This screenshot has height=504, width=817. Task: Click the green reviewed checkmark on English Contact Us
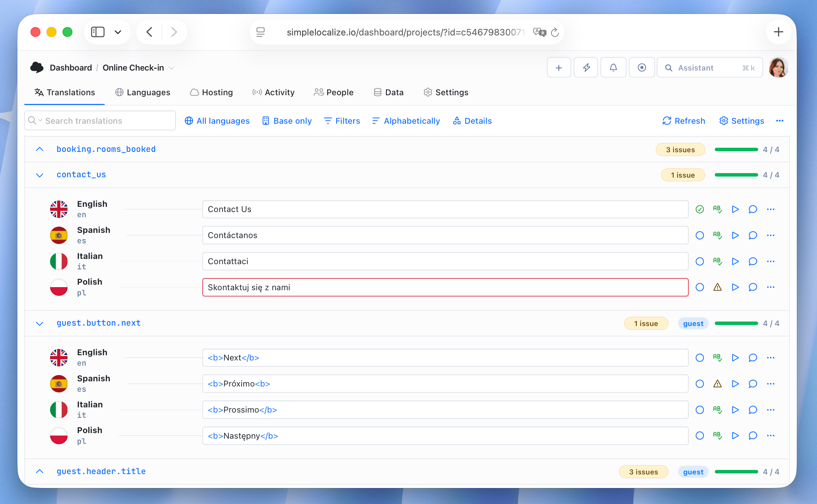699,209
